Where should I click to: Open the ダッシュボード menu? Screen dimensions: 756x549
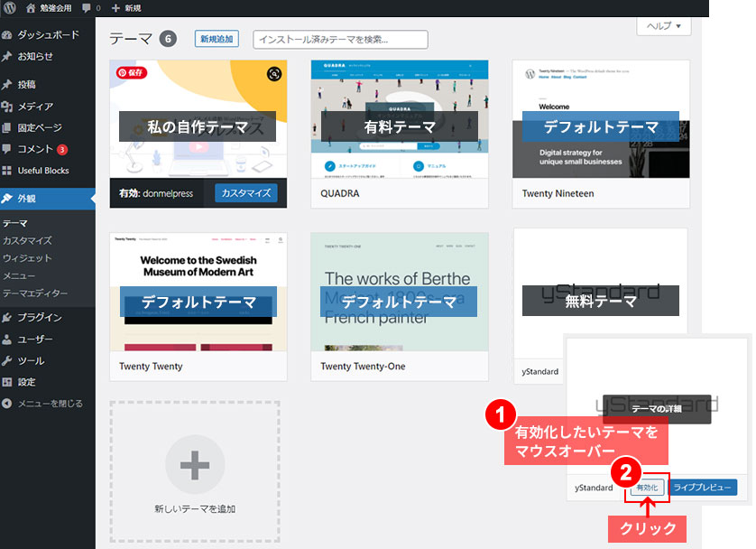coord(48,34)
